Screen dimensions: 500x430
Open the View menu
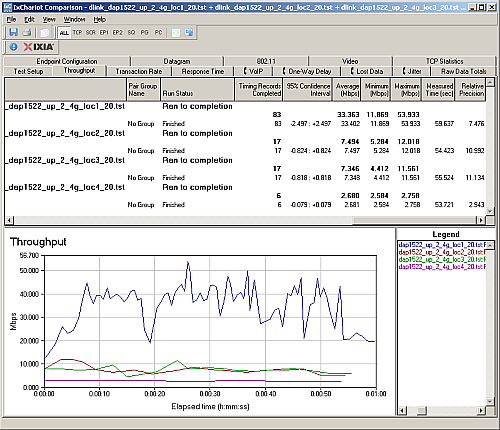(x=49, y=20)
